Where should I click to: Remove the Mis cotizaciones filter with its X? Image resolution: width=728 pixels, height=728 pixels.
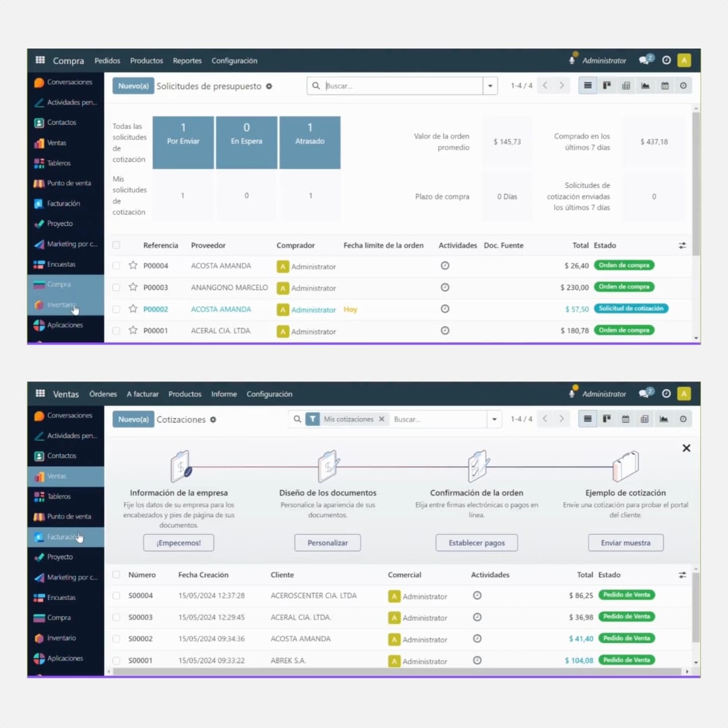tap(382, 419)
